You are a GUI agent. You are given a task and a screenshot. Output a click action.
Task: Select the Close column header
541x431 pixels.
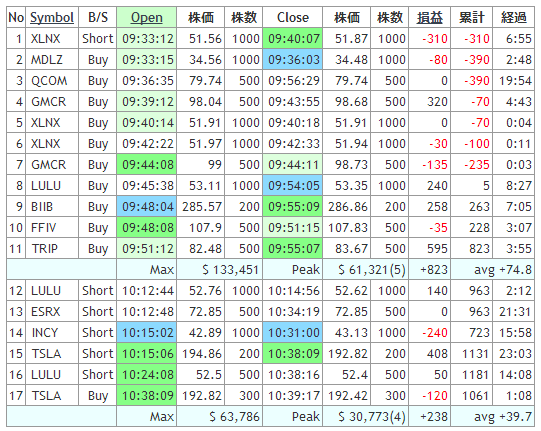point(293,17)
